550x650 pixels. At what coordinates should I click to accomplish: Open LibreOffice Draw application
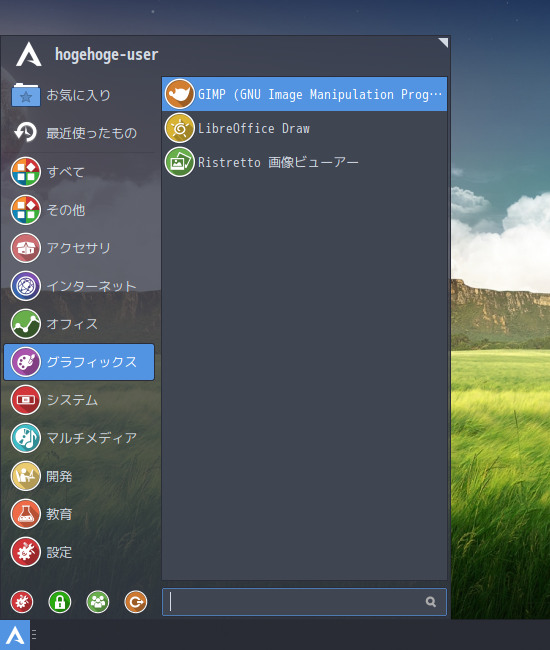pos(304,128)
